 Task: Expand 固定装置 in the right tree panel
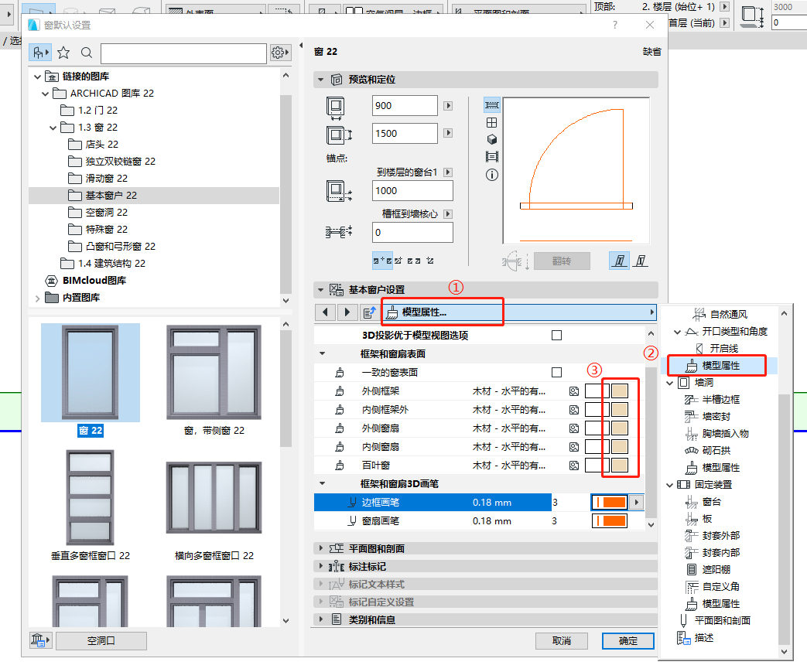pos(669,485)
